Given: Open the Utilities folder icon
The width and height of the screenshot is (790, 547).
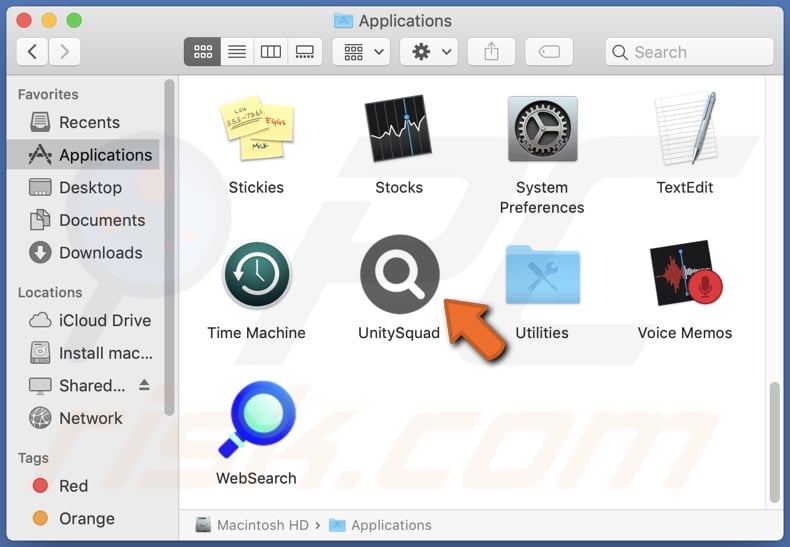Looking at the screenshot, I should pos(542,275).
